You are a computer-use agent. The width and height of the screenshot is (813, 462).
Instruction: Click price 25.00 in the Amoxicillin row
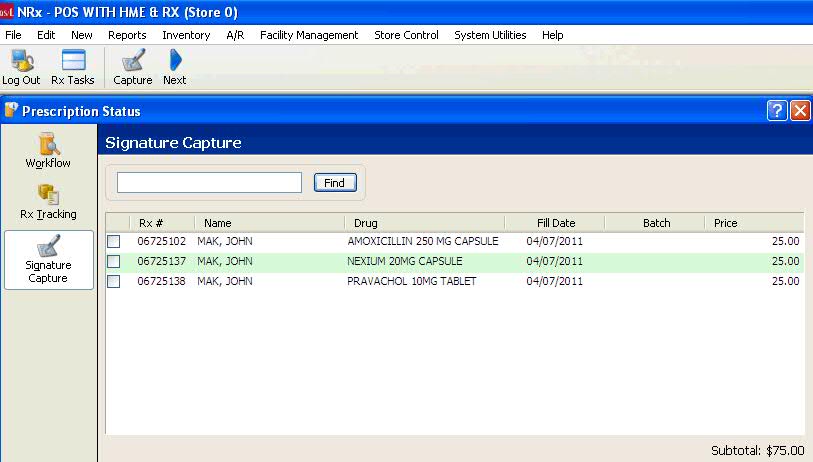coord(786,241)
